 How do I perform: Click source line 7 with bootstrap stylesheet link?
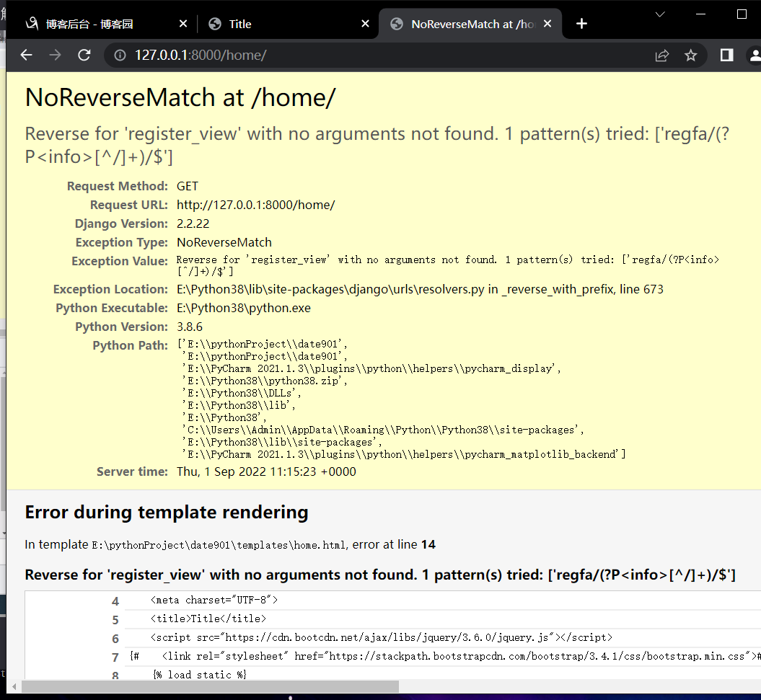(x=445, y=656)
